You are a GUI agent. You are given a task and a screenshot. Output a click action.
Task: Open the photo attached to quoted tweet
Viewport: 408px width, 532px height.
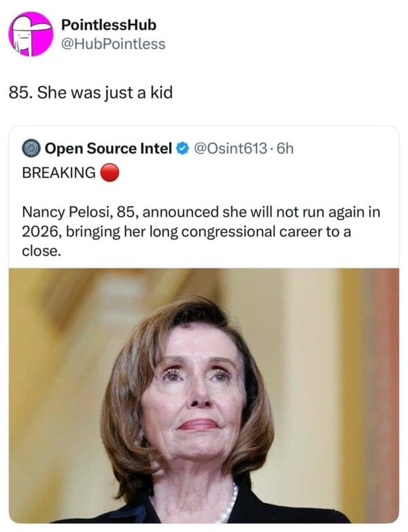204,394
